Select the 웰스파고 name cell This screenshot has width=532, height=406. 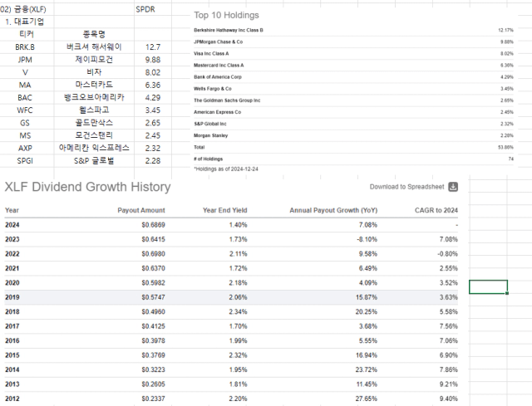click(94, 110)
